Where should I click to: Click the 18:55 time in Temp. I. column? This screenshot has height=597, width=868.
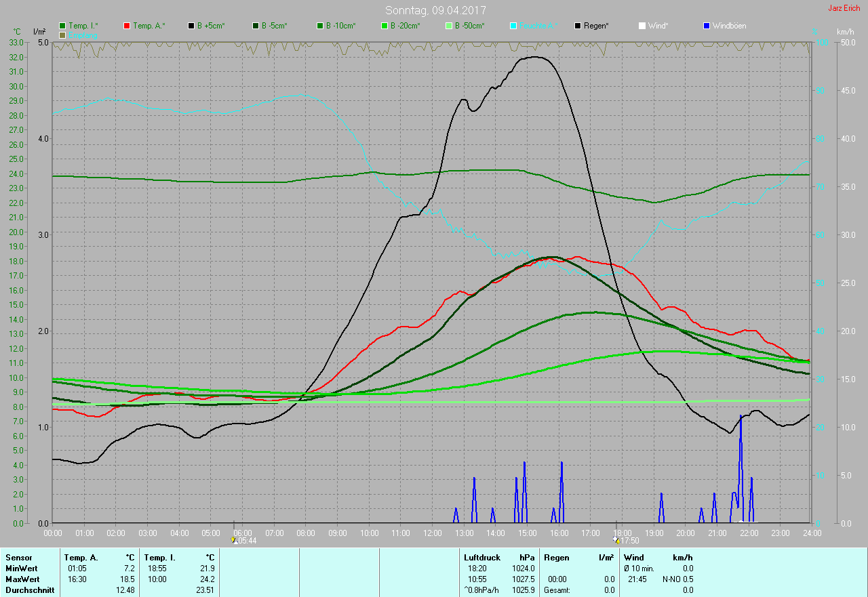[x=157, y=569]
